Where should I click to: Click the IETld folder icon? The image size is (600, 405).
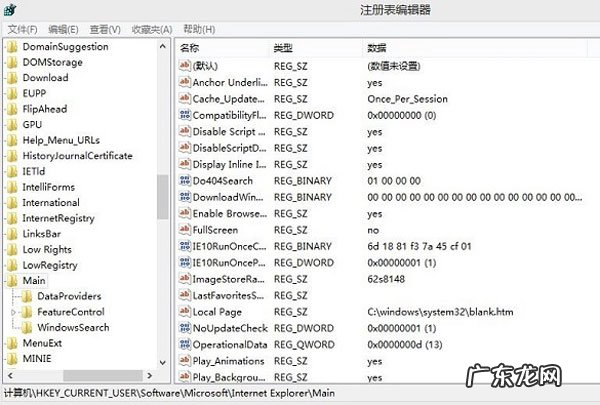pyautogui.click(x=12, y=171)
